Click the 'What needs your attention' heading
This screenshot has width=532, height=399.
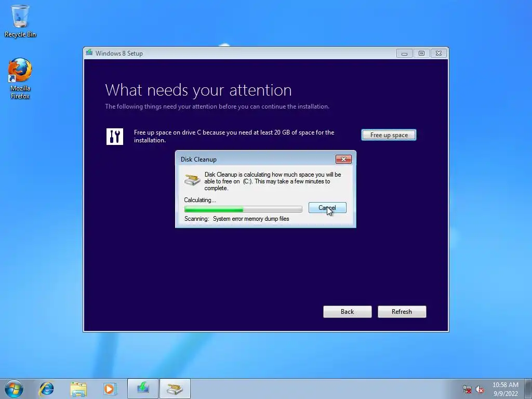(x=198, y=90)
